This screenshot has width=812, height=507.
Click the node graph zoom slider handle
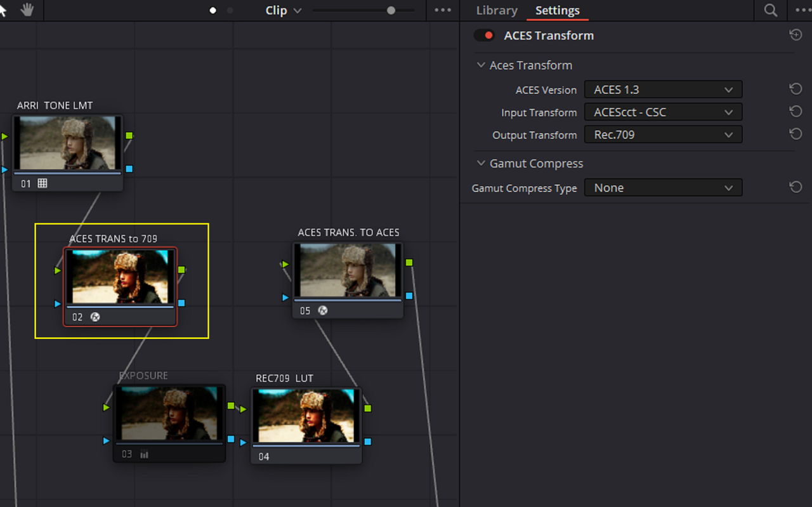[391, 11]
